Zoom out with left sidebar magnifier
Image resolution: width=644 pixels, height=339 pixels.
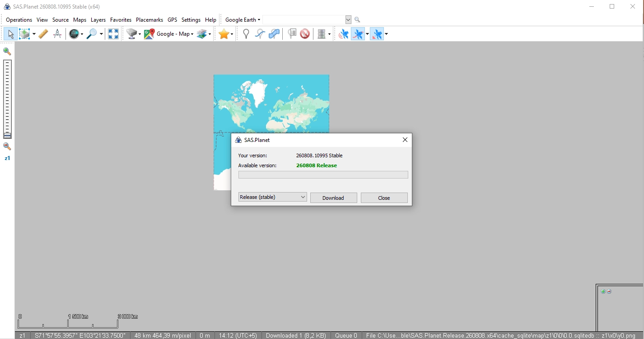click(7, 146)
